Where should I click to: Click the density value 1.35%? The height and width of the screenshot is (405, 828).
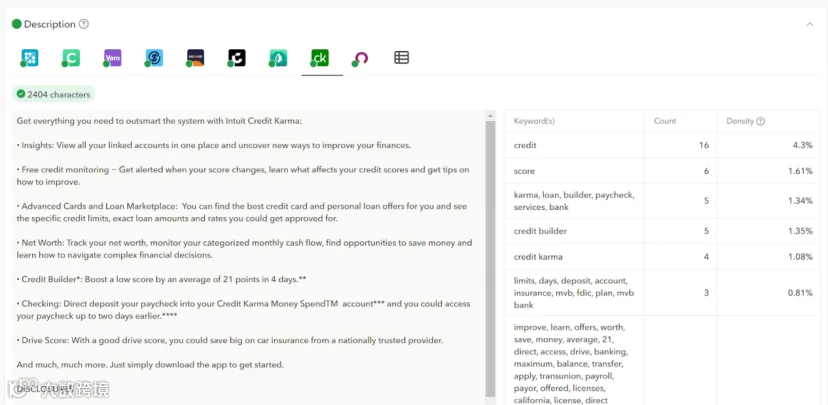pyautogui.click(x=801, y=231)
